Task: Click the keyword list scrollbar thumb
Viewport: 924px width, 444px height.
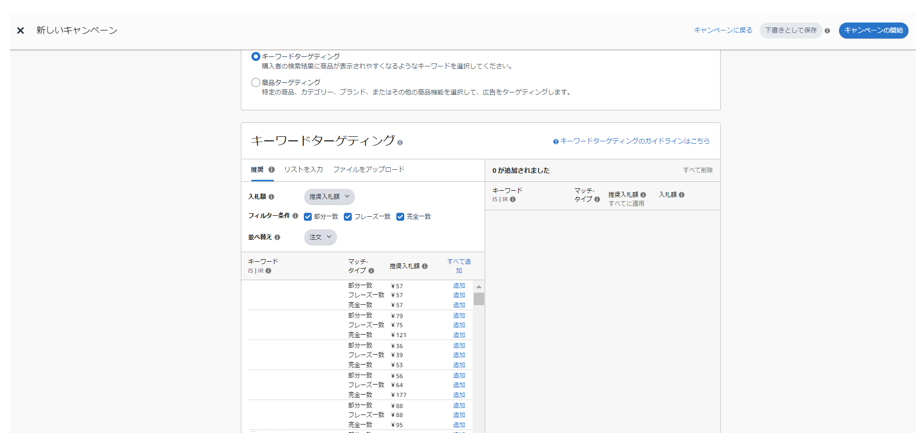Action: [x=478, y=298]
